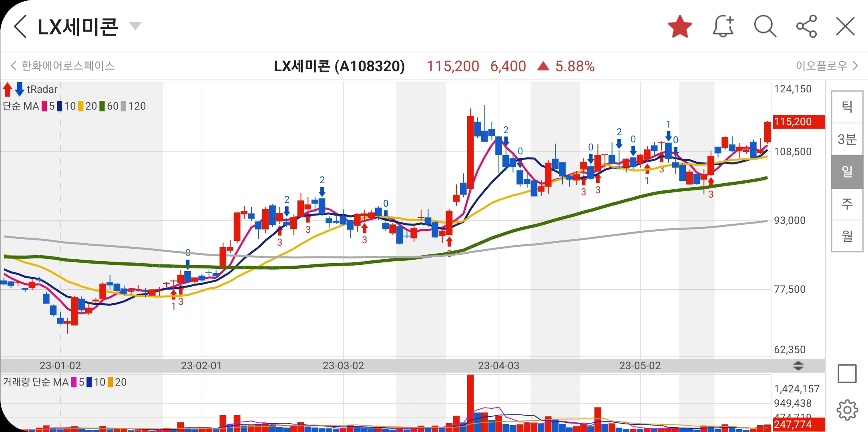Click the yellow MA 20 color swatch
The width and height of the screenshot is (868, 432).
tap(81, 106)
